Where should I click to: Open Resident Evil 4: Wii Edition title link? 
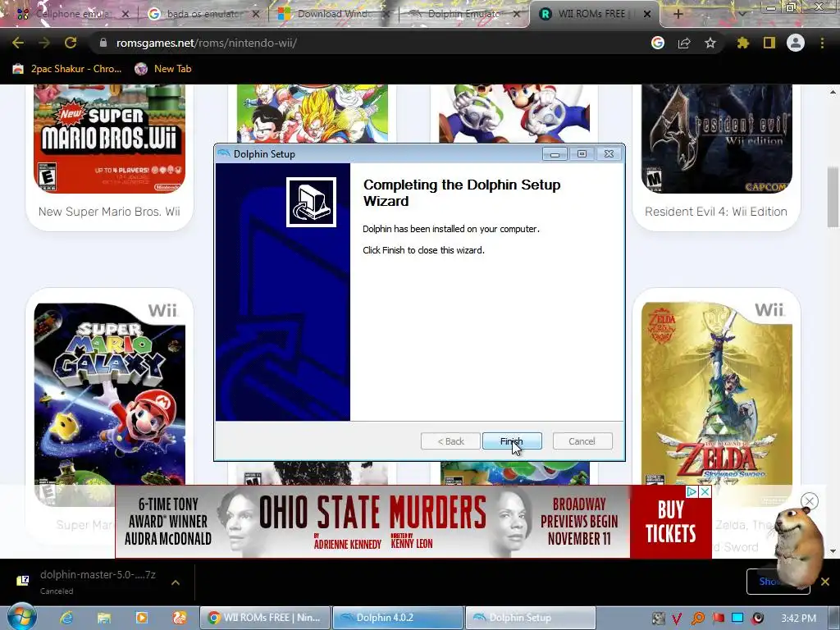(x=716, y=212)
